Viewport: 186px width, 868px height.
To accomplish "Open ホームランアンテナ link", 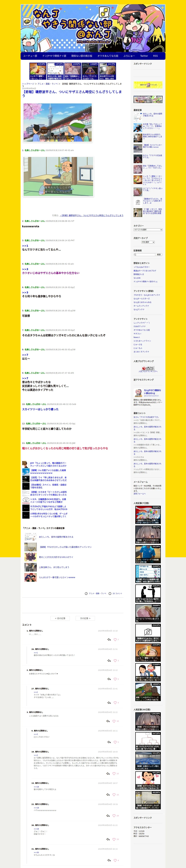I will pos(141,306).
